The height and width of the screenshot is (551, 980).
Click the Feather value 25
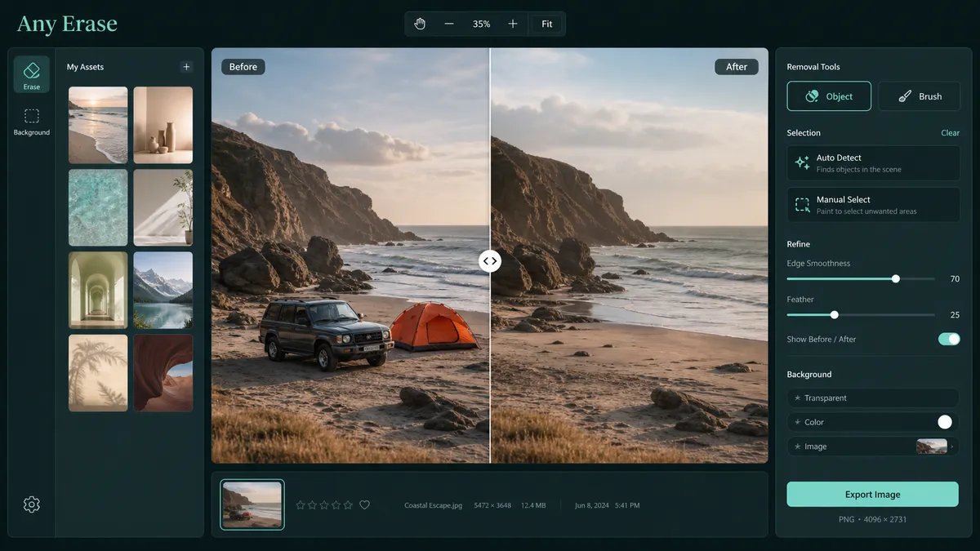click(x=955, y=315)
